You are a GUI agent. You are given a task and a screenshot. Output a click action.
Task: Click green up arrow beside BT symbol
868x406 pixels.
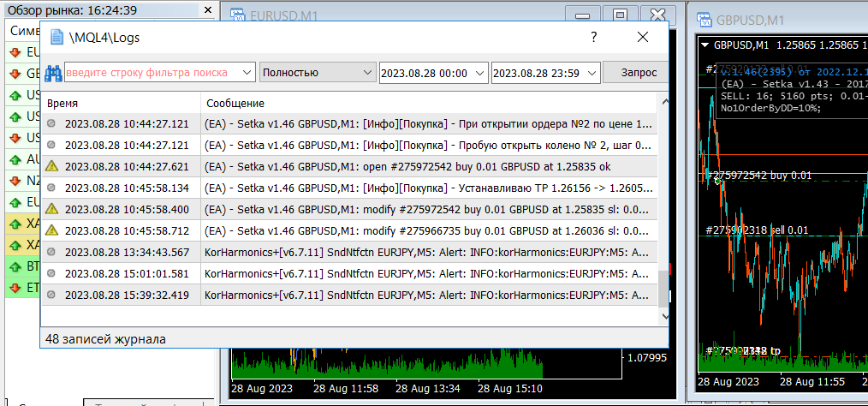pyautogui.click(x=15, y=266)
